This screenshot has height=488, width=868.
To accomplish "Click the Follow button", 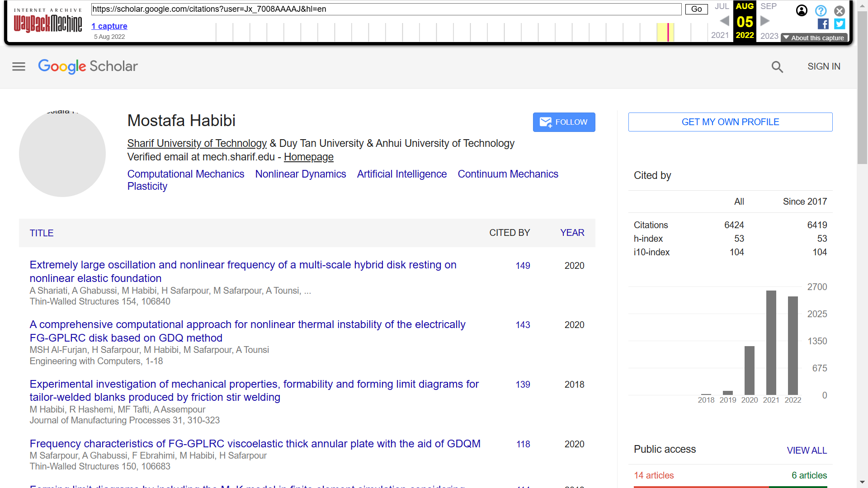I will pos(564,122).
